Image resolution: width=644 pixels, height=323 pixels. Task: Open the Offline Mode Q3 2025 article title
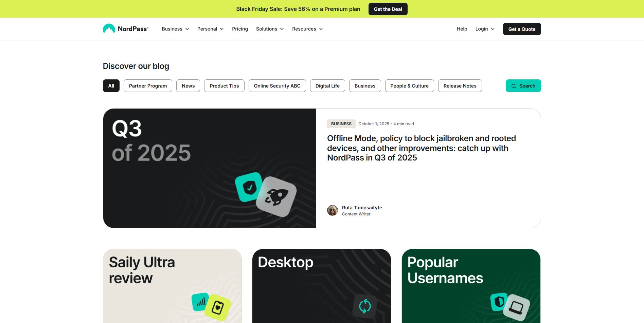coord(422,148)
